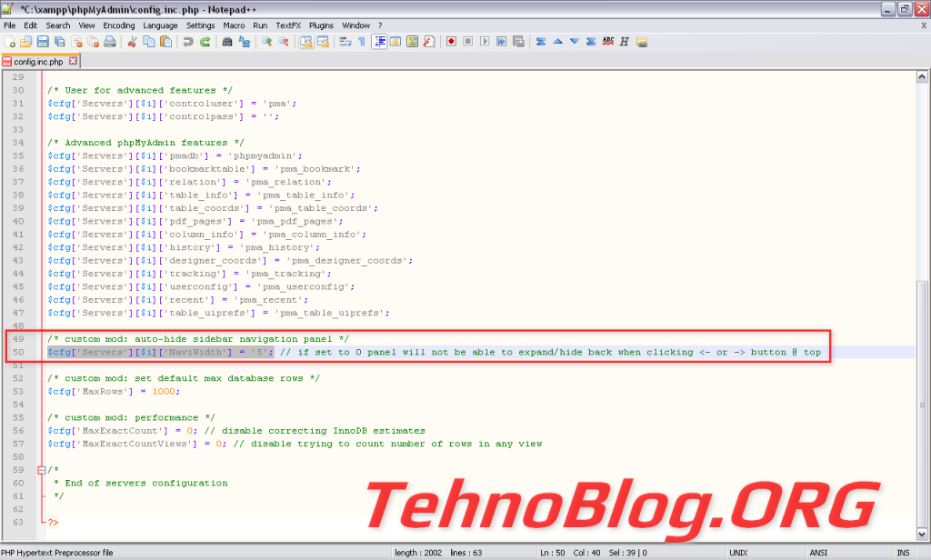Image resolution: width=931 pixels, height=560 pixels.
Task: Click the Print toolbar icon
Action: [x=107, y=42]
